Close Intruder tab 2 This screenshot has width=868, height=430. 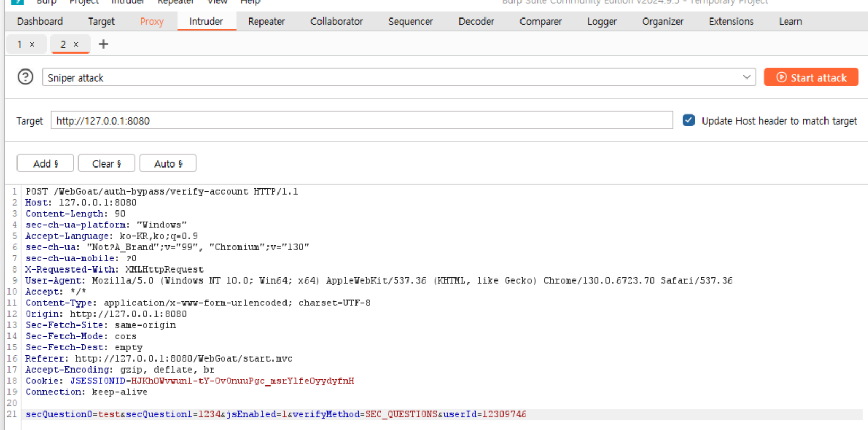click(x=76, y=45)
